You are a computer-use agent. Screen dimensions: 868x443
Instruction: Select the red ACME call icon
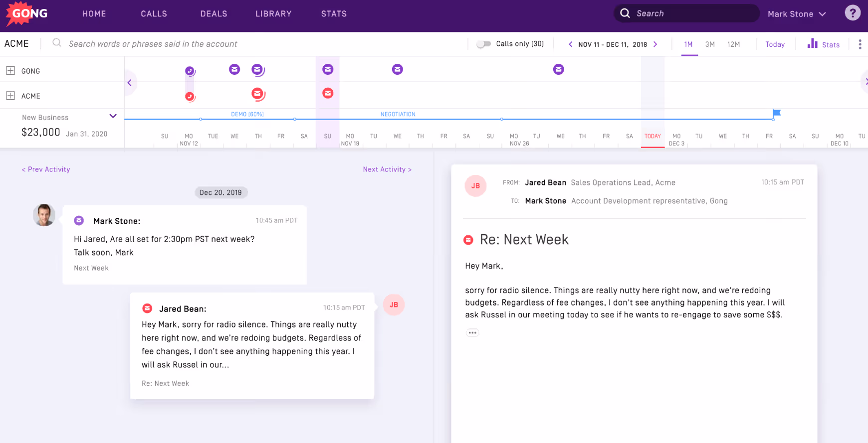pos(190,96)
